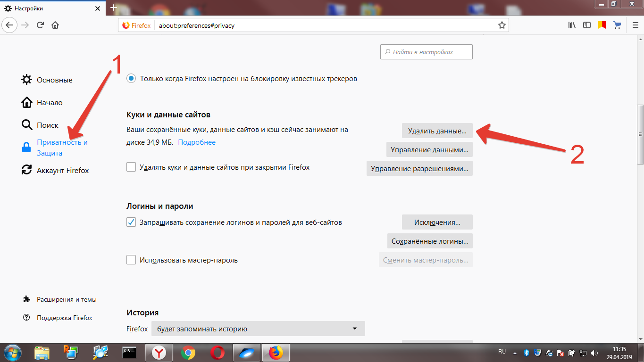Click the 'Куки и данные сайтов' heading
Image resolution: width=644 pixels, height=362 pixels.
pyautogui.click(x=168, y=115)
